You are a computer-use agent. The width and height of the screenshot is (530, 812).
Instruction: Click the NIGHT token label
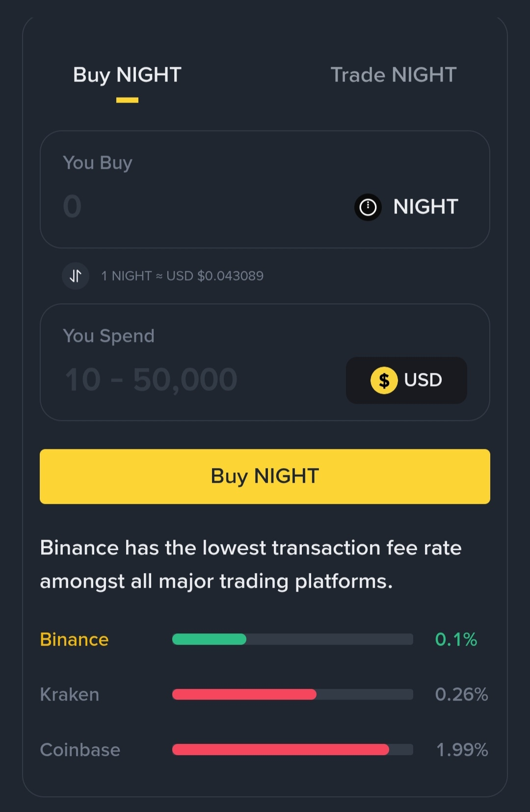425,207
